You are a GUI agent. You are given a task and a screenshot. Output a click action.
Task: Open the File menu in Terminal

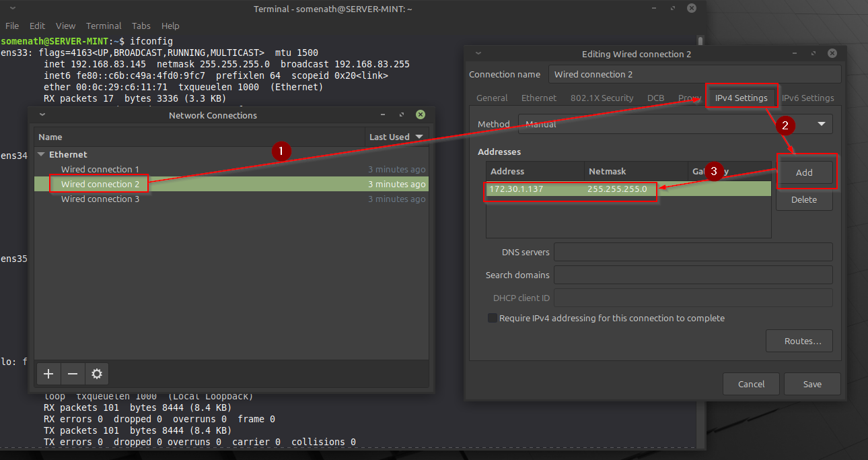click(x=12, y=26)
